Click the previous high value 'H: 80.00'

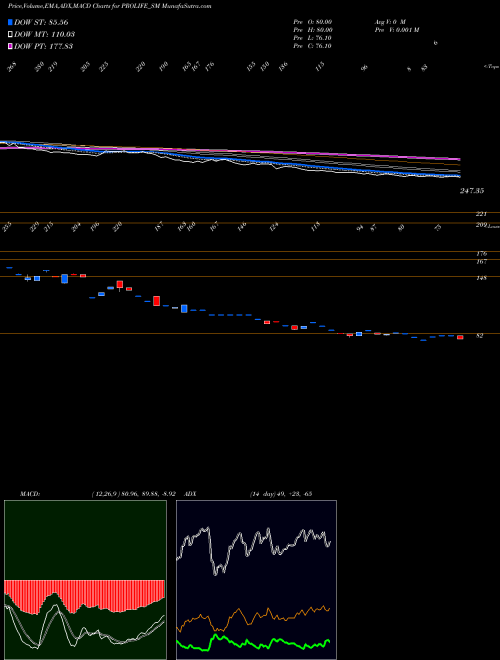coord(320,30)
